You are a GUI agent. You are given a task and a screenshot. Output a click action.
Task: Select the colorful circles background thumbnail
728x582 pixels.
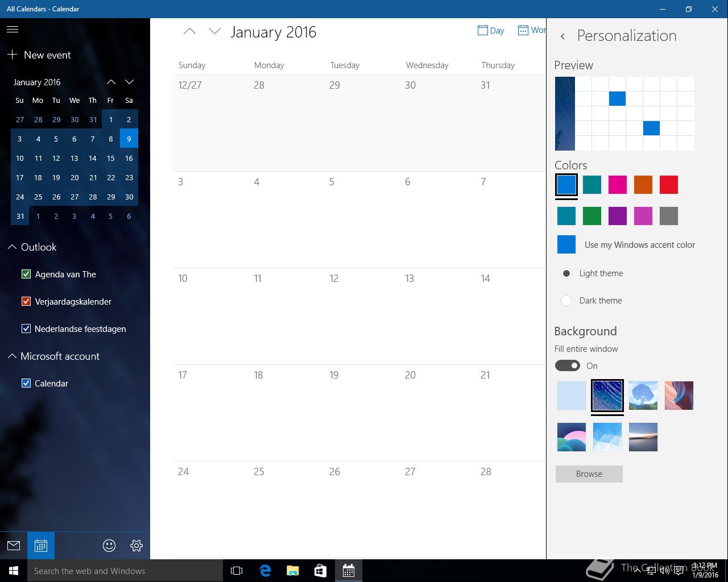[x=572, y=437]
